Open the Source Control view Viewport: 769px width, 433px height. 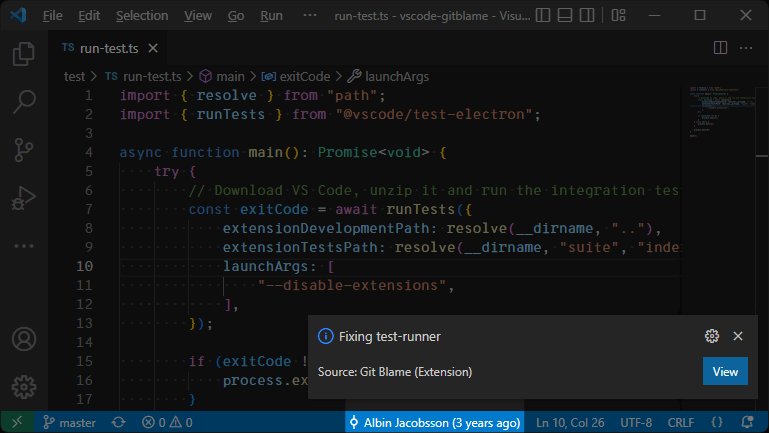[24, 150]
